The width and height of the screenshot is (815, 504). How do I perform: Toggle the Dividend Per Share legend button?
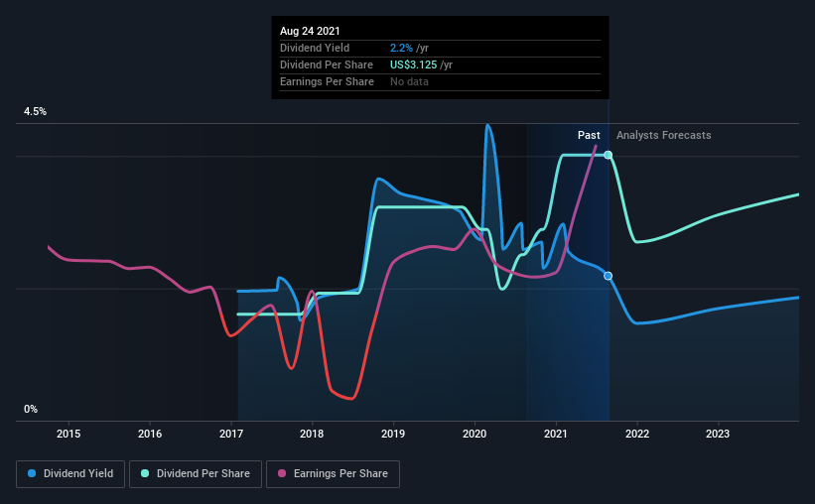[x=196, y=474]
